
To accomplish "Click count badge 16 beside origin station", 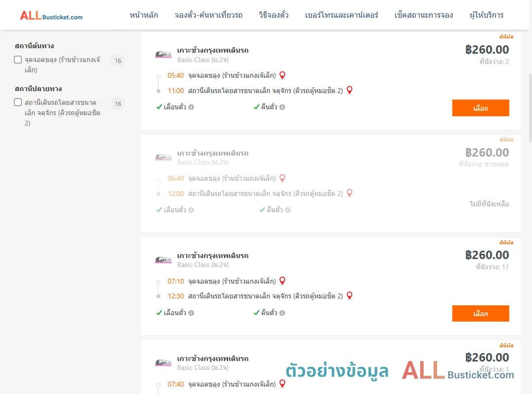I will point(118,61).
